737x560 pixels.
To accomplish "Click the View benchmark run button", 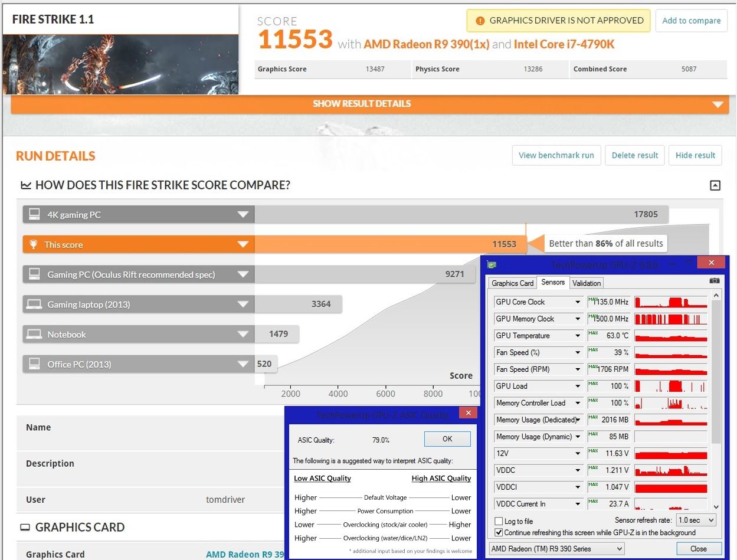I will [x=556, y=155].
